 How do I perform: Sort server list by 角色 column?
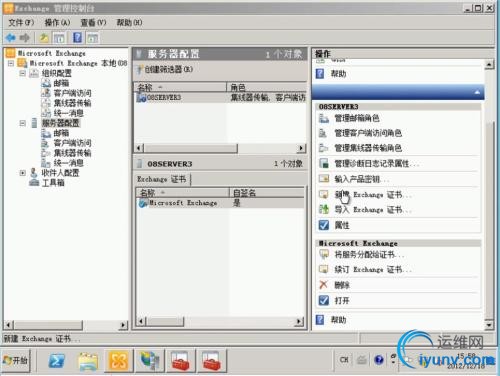(266, 87)
